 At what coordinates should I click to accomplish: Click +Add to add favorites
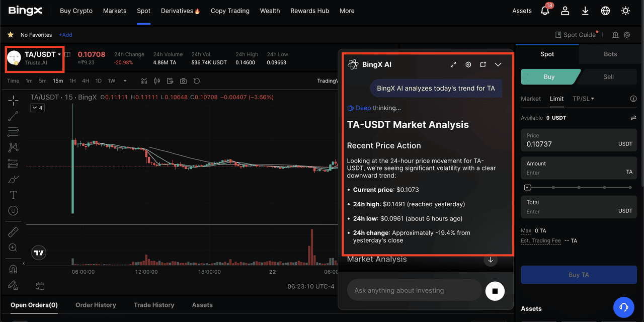(65, 35)
